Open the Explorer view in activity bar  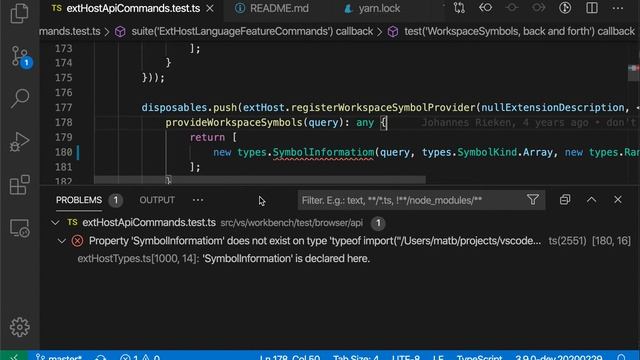pyautogui.click(x=19, y=13)
